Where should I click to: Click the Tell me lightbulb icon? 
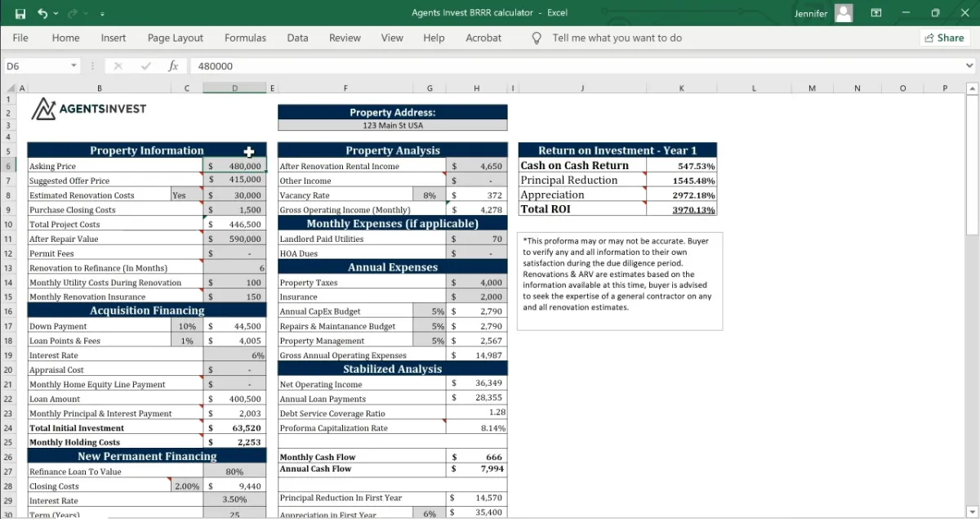tap(537, 38)
